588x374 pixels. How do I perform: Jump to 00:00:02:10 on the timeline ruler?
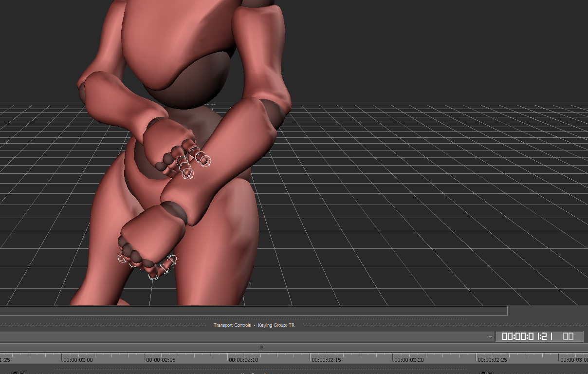243,360
